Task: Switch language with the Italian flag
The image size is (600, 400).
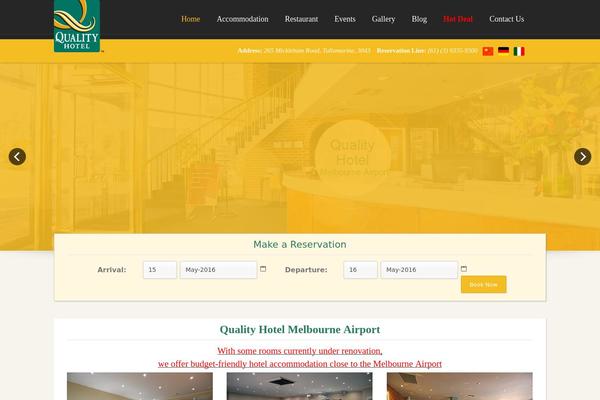Action: tap(519, 51)
